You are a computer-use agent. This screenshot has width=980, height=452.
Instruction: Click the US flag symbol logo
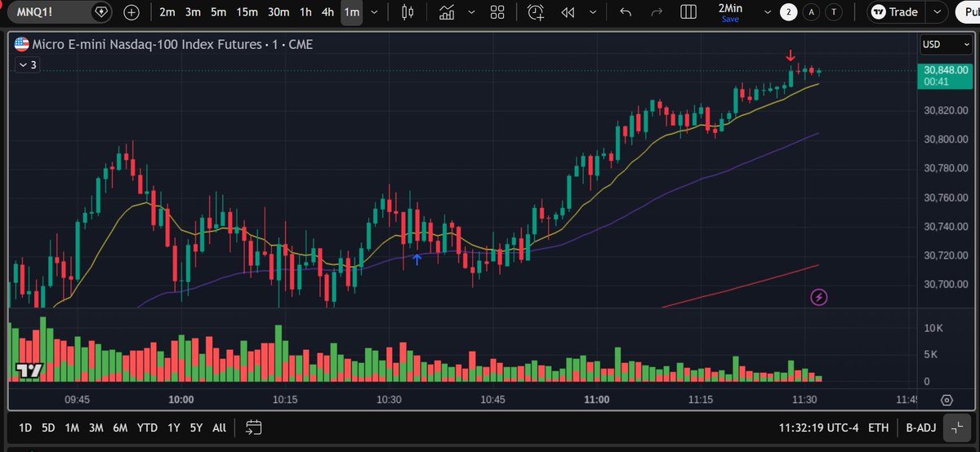pos(22,44)
